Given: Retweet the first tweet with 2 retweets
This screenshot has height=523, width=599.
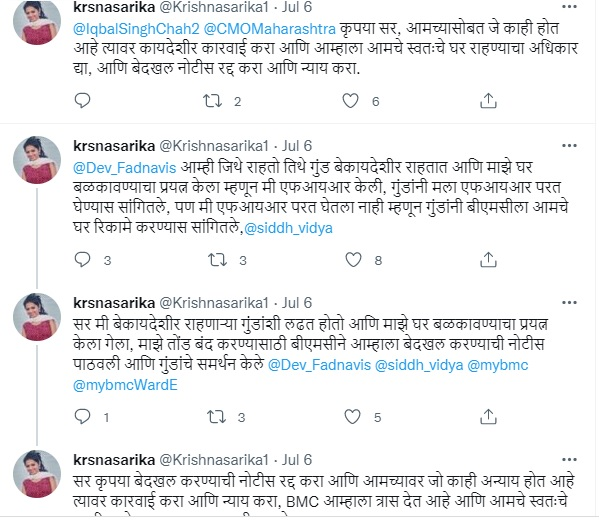Looking at the screenshot, I should (x=212, y=101).
